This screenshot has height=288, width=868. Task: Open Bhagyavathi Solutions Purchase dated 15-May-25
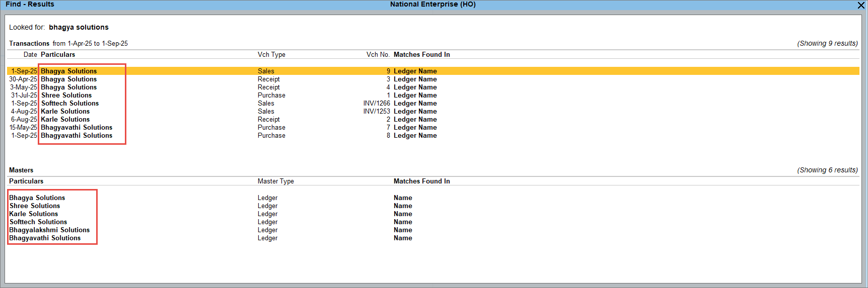point(77,128)
